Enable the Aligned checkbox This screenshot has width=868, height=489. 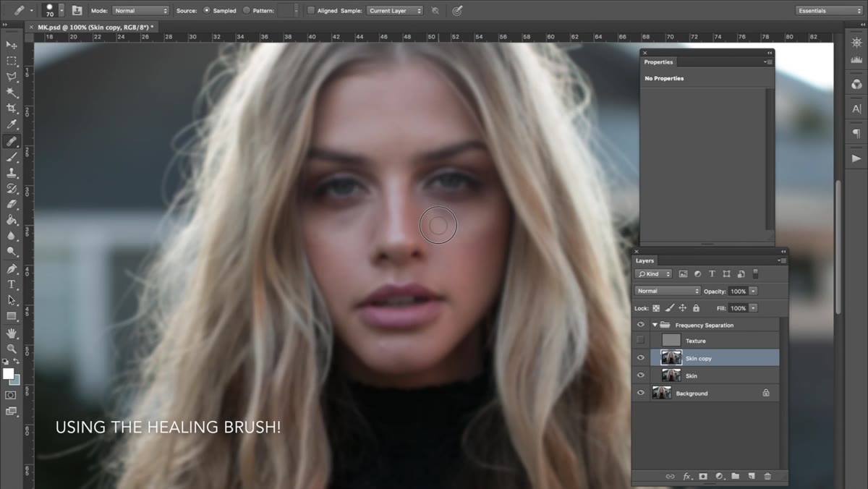click(311, 11)
